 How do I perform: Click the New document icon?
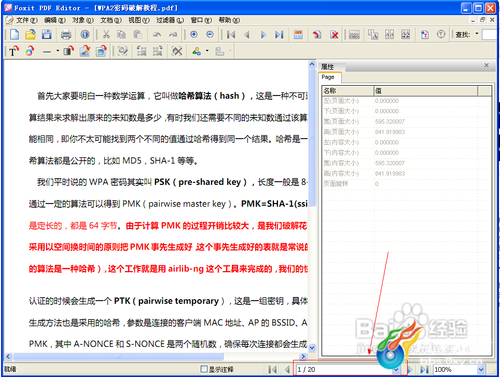pyautogui.click(x=14, y=34)
